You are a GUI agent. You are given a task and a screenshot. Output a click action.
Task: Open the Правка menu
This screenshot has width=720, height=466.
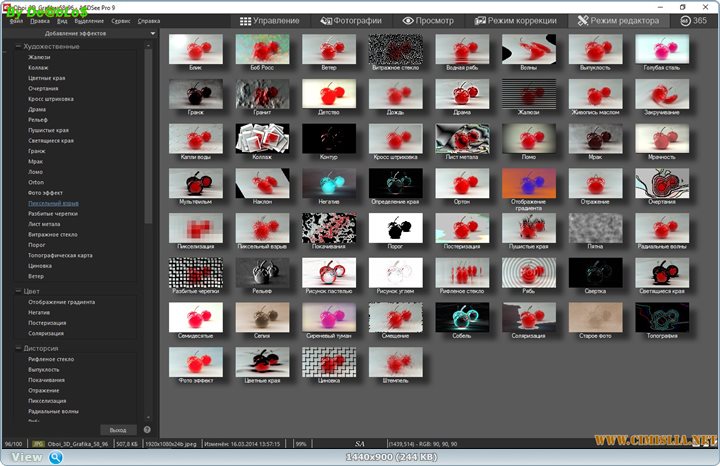tap(40, 20)
